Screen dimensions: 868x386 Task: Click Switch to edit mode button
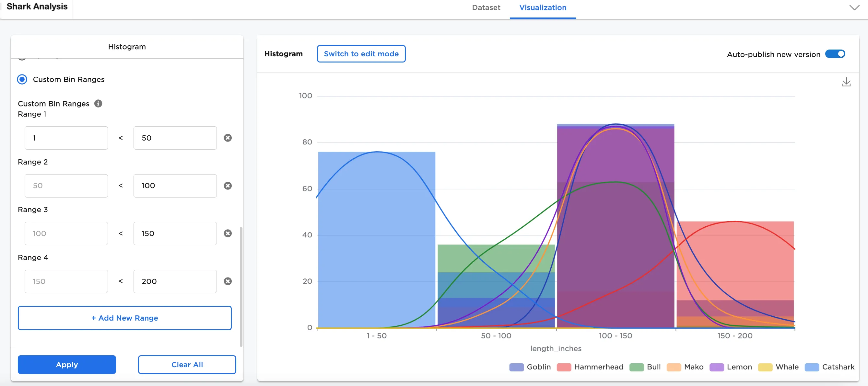click(361, 54)
